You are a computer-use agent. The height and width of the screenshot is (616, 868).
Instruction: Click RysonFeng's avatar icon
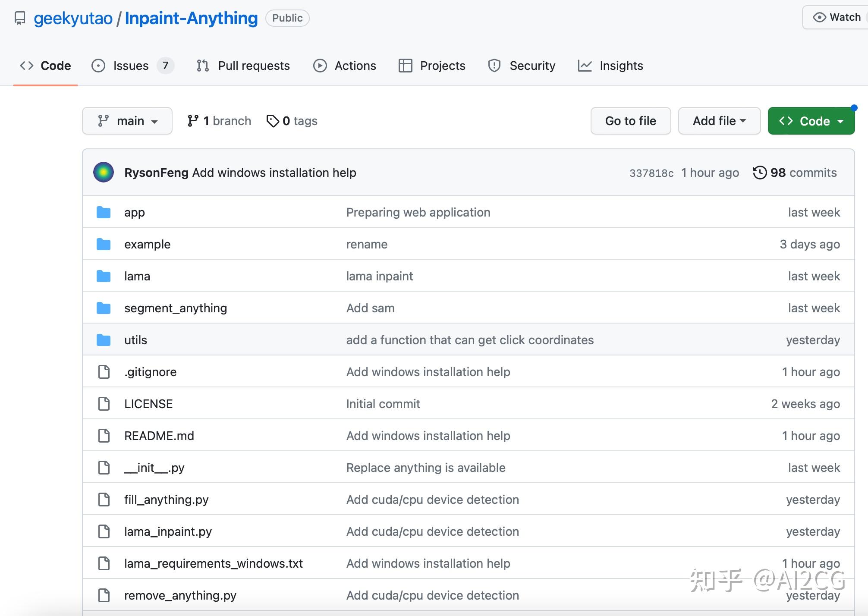pos(104,173)
